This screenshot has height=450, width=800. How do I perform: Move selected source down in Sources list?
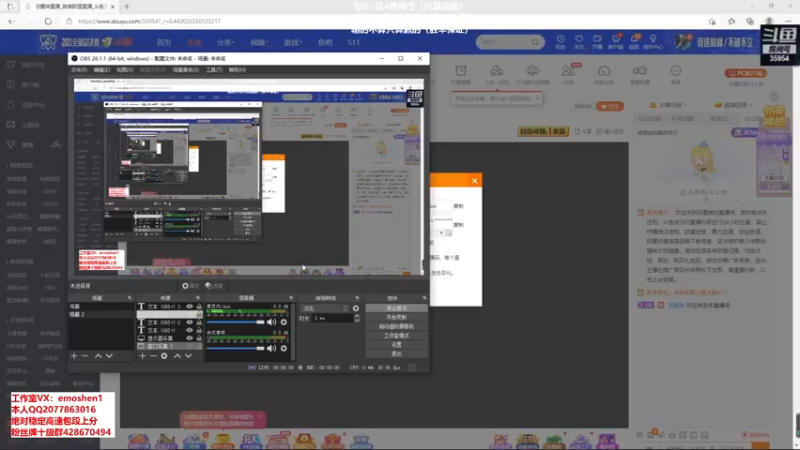188,356
